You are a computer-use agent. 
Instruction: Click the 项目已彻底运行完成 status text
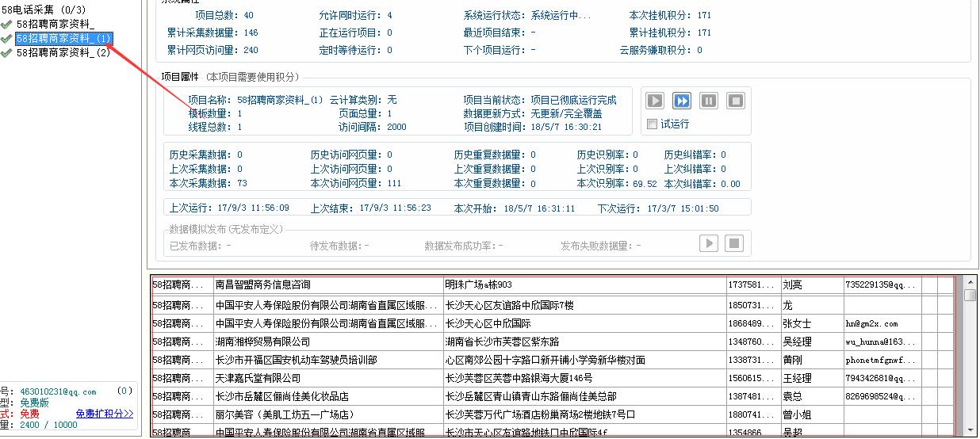(573, 100)
